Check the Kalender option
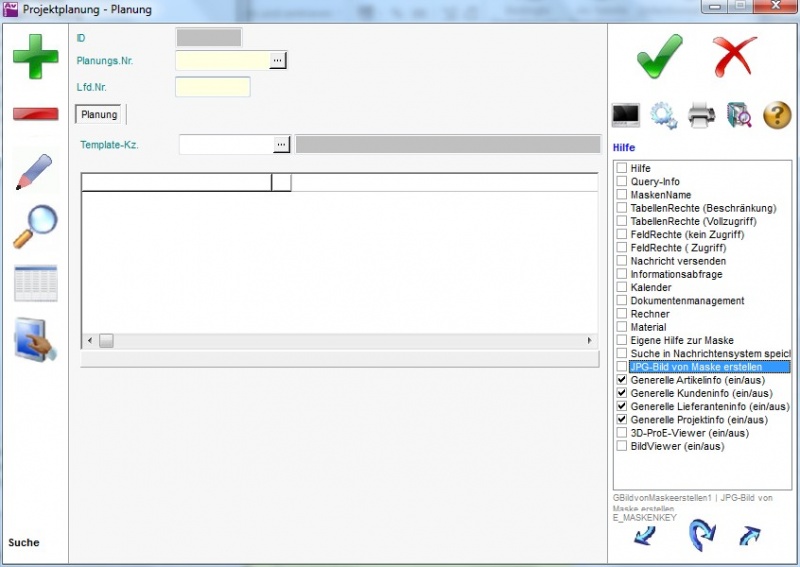Viewport: 800px width, 567px height. pyautogui.click(x=622, y=288)
